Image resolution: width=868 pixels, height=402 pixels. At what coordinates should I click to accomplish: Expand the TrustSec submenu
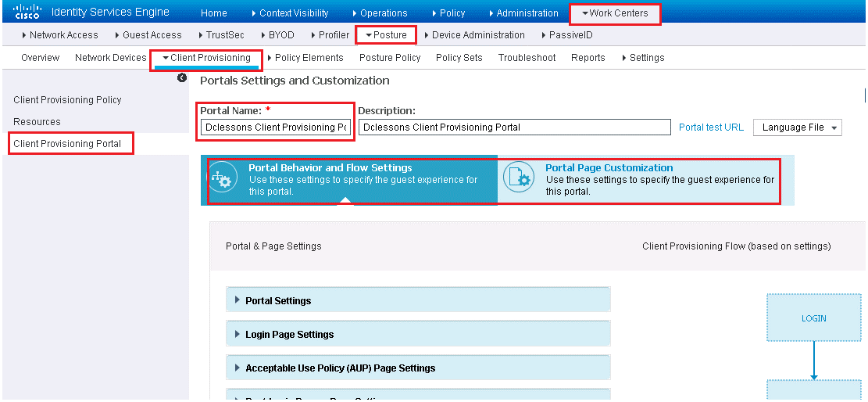(221, 35)
